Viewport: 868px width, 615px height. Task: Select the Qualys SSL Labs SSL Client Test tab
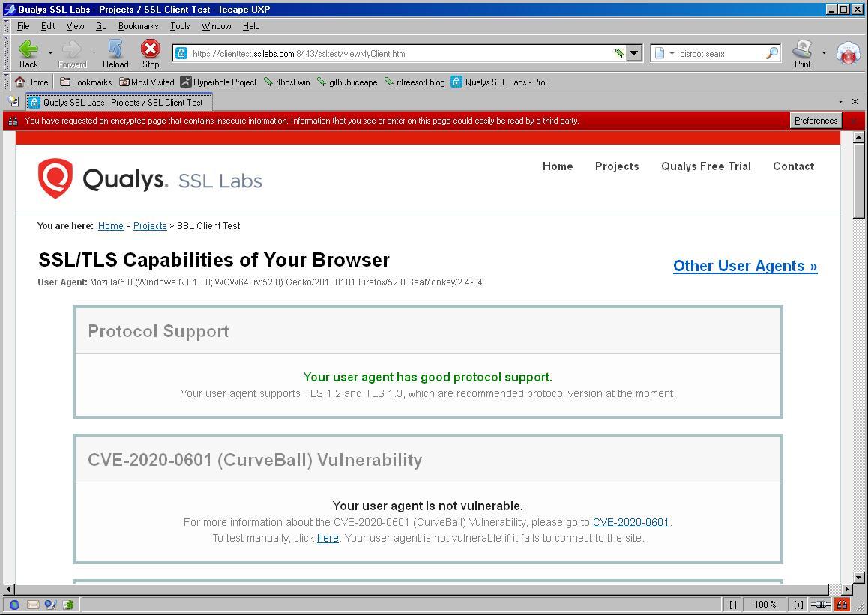coord(119,102)
